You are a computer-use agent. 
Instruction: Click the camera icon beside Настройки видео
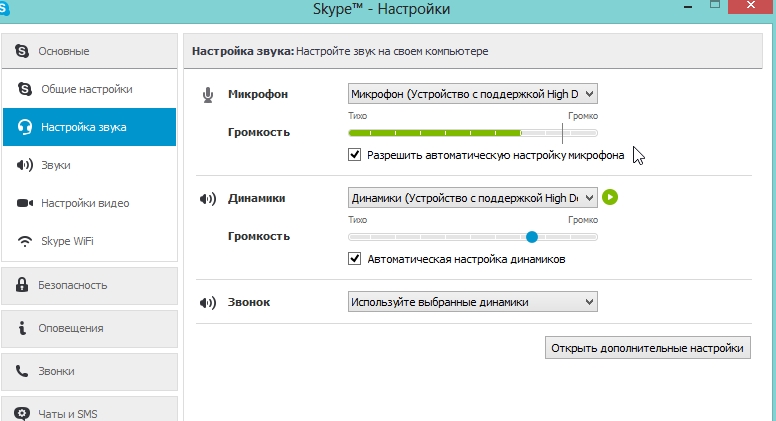[x=25, y=203]
